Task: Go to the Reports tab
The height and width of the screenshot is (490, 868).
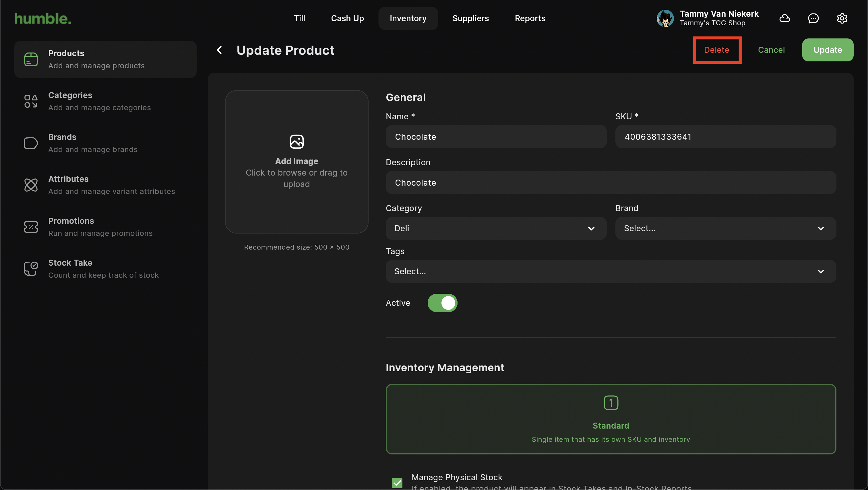Action: pyautogui.click(x=530, y=18)
